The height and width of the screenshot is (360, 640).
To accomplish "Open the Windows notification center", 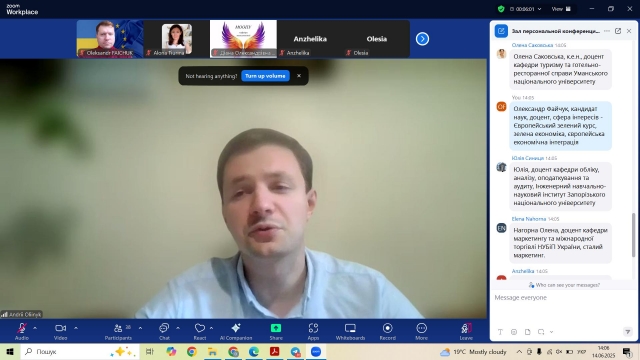I will (627, 351).
